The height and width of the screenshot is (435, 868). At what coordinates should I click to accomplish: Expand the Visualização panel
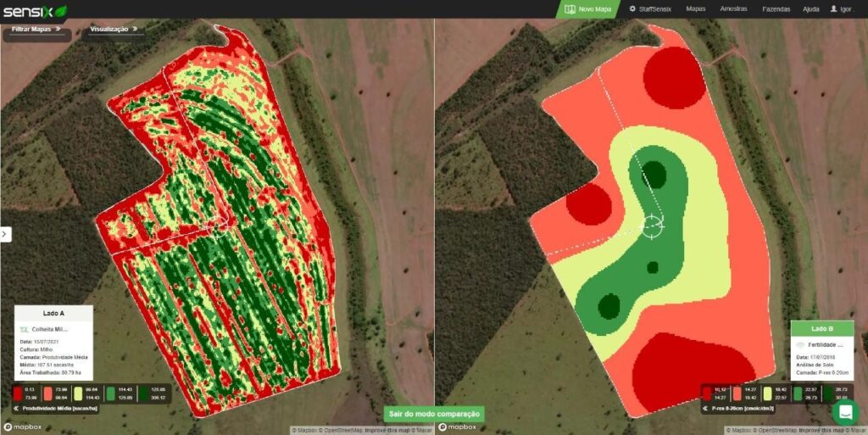click(x=113, y=29)
